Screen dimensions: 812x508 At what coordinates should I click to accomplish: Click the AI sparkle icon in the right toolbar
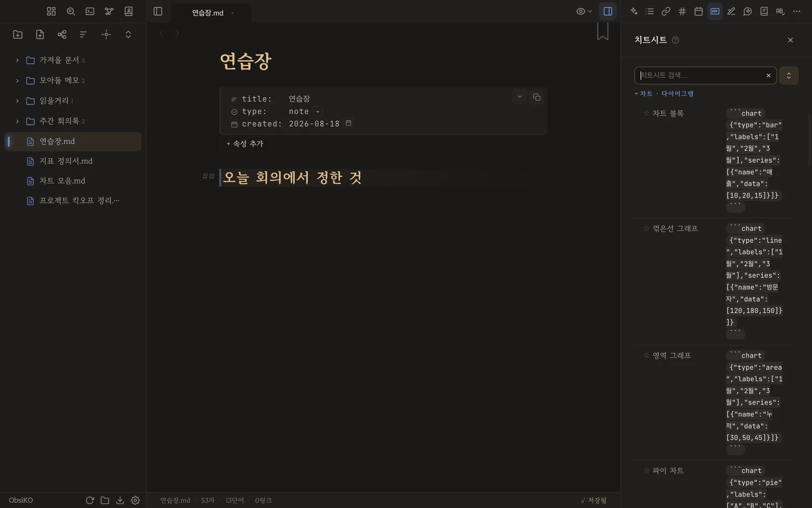pyautogui.click(x=634, y=11)
